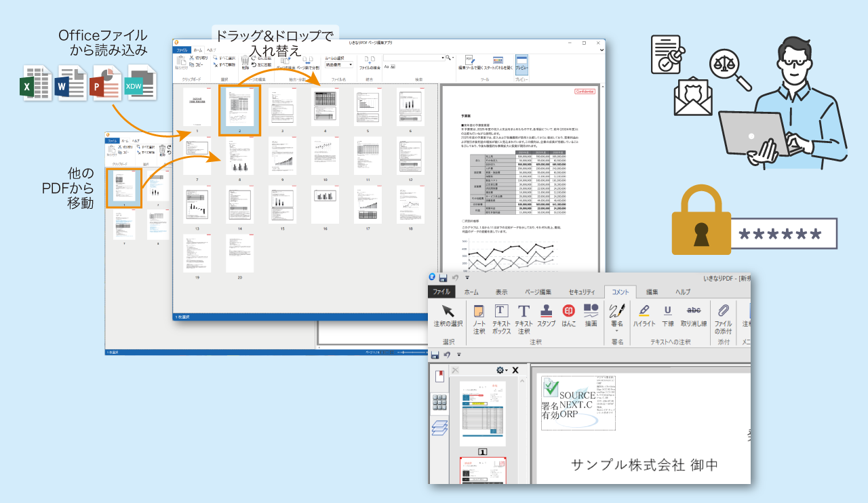Select page 6 thumbnail in page grid

410,108
